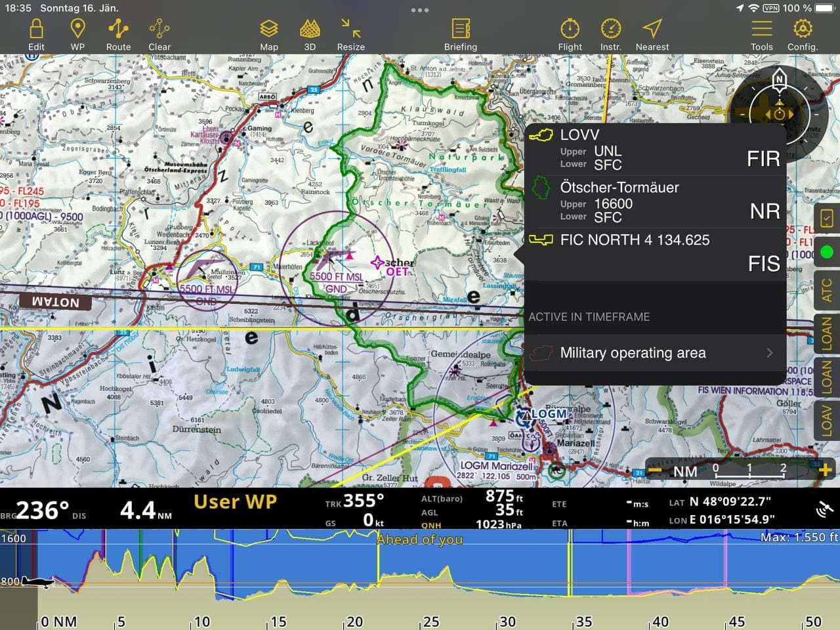Open the Flight timer
This screenshot has height=630, width=840.
point(570,34)
